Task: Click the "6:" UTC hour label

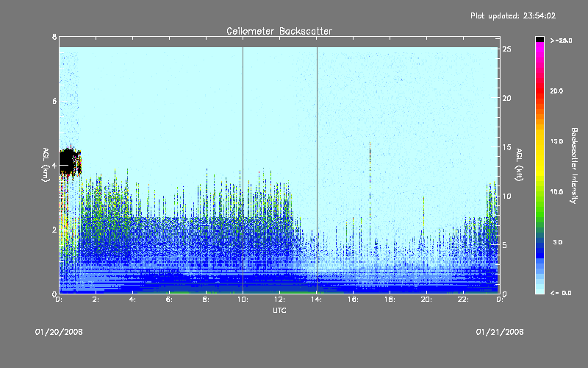Action: (x=170, y=300)
